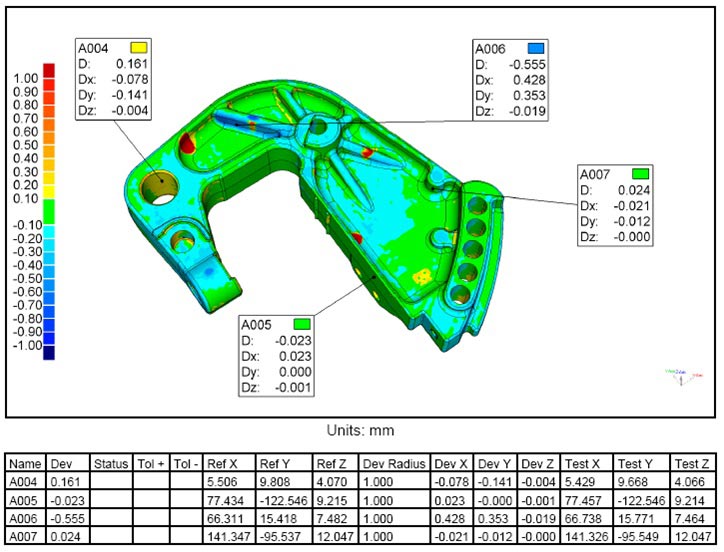Click the blue swatch in annotation A006
Viewport: 724px width, 552px height.
click(x=536, y=47)
